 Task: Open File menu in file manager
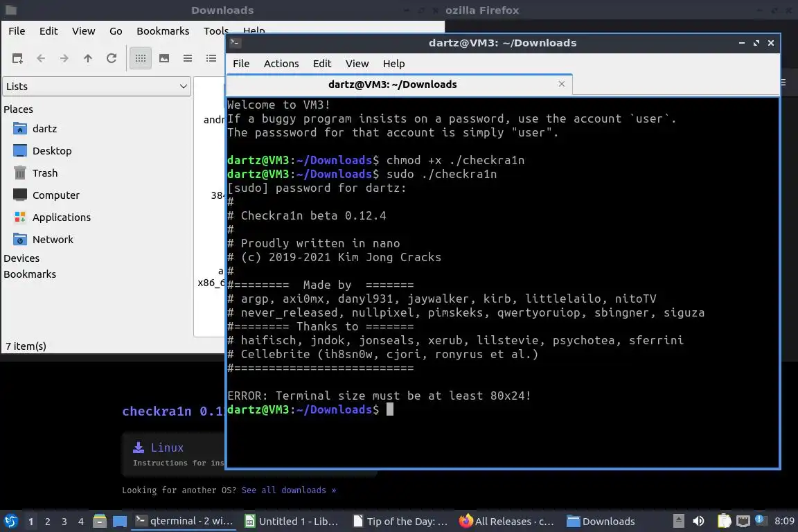pyautogui.click(x=17, y=31)
